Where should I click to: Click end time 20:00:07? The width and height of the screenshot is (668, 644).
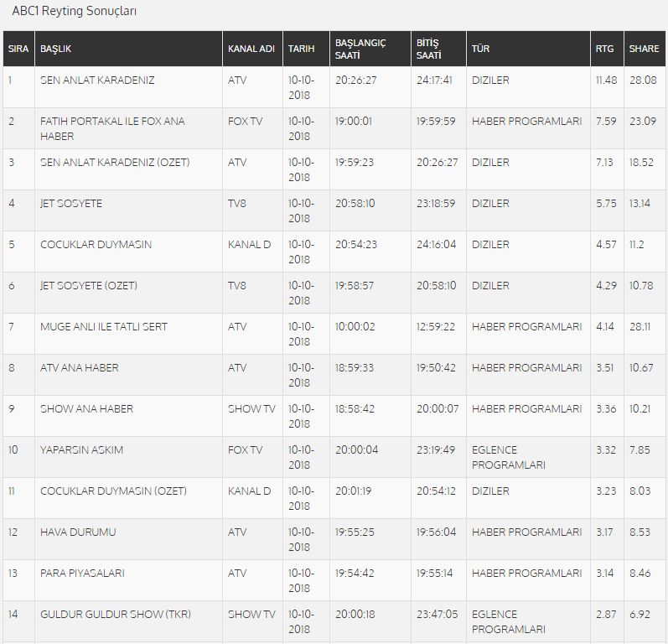pos(438,409)
